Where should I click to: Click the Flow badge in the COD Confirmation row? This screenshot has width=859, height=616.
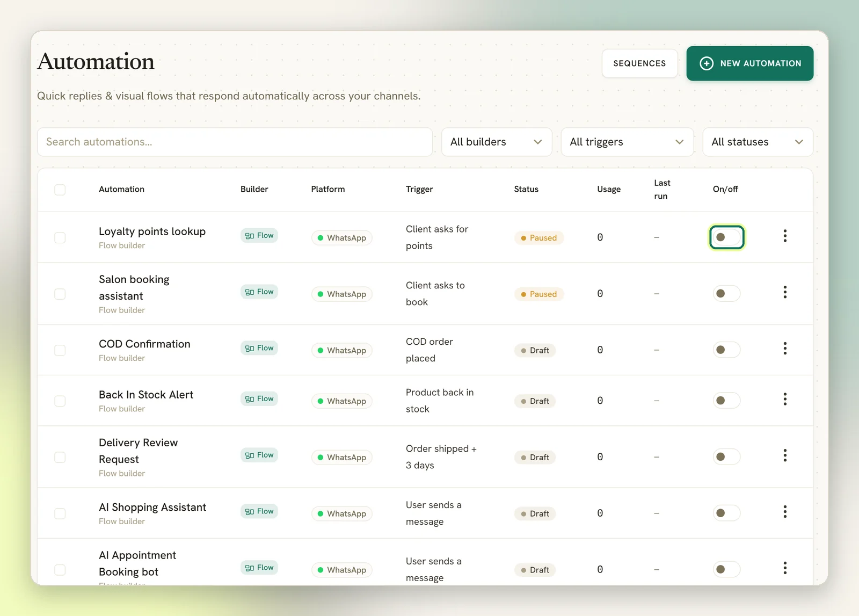tap(259, 348)
